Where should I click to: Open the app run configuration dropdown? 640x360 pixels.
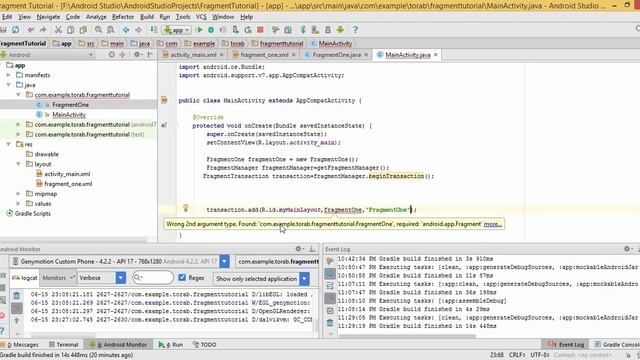click(x=177, y=30)
